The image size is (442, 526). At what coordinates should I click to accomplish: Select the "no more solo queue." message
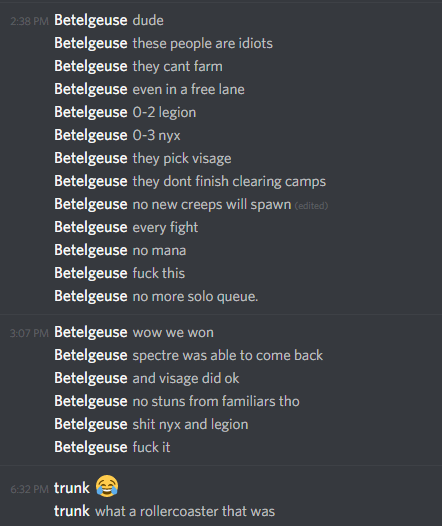196,297
